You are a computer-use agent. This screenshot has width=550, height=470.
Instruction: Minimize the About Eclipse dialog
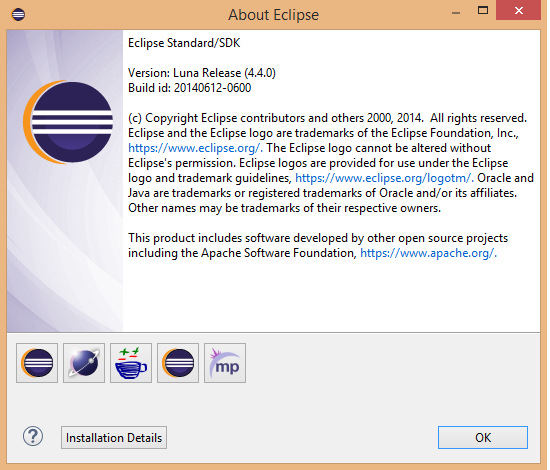[456, 13]
